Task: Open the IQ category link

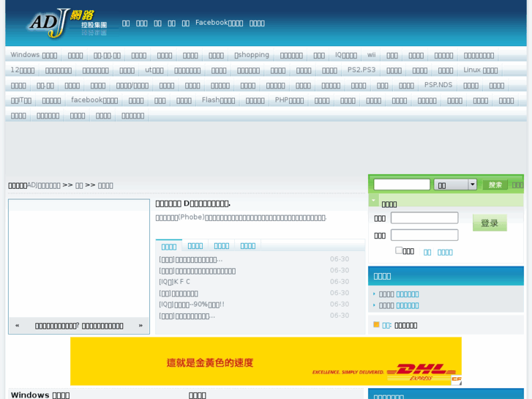Action: 345,55
